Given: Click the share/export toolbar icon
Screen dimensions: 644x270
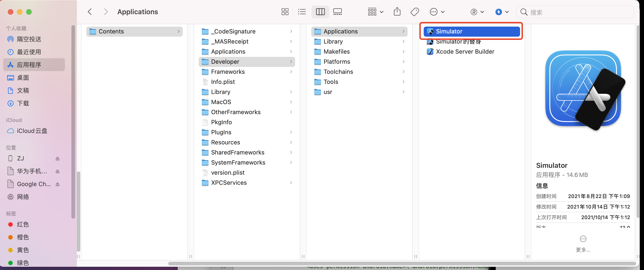Looking at the screenshot, I should click(x=397, y=11).
